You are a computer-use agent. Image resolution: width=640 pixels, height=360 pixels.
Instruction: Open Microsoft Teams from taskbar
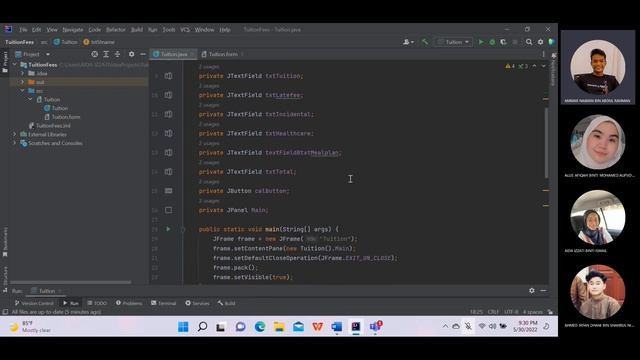tap(376, 327)
